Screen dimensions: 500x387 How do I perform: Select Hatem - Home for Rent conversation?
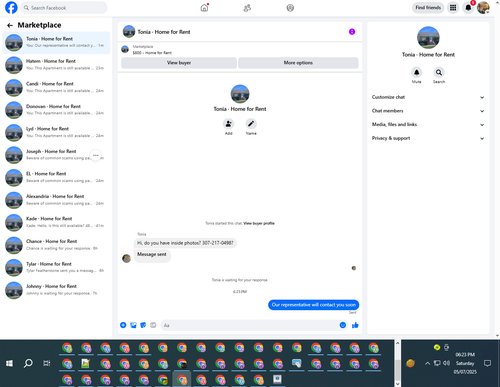pyautogui.click(x=56, y=65)
